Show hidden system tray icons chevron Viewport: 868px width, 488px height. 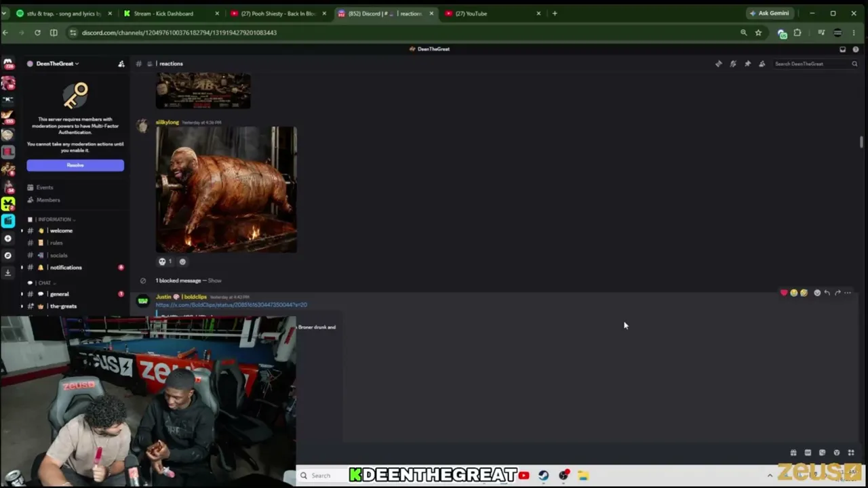tap(770, 475)
